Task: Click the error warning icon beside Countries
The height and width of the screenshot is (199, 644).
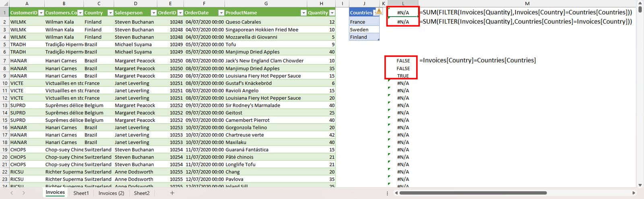Action: 379,12
